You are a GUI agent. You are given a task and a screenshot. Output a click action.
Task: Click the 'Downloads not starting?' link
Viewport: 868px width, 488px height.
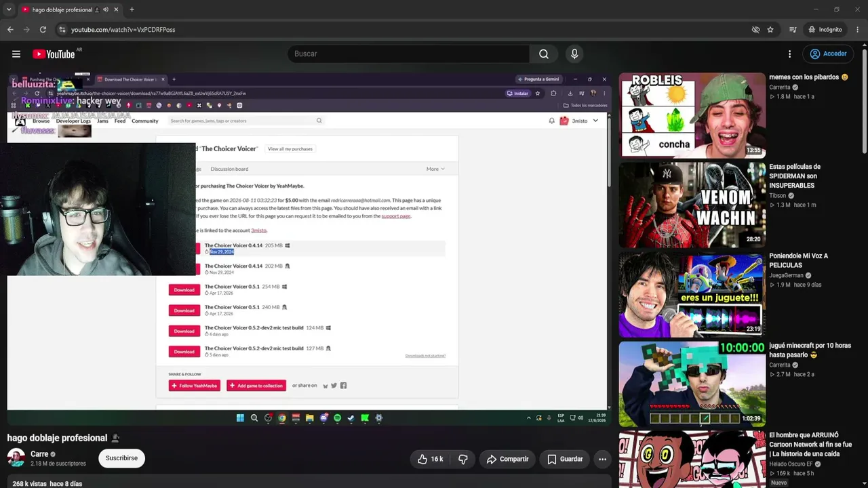(425, 355)
